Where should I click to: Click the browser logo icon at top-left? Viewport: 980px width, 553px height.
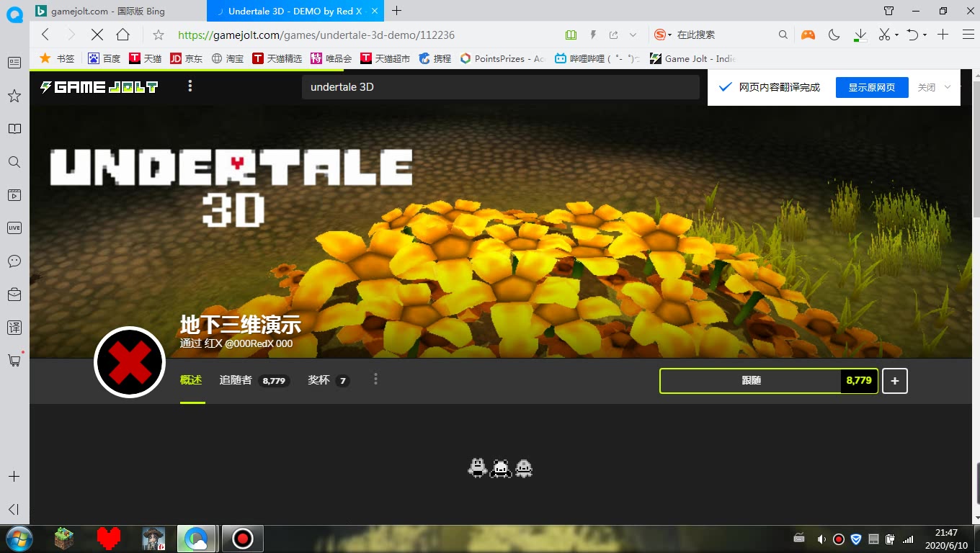tap(14, 14)
